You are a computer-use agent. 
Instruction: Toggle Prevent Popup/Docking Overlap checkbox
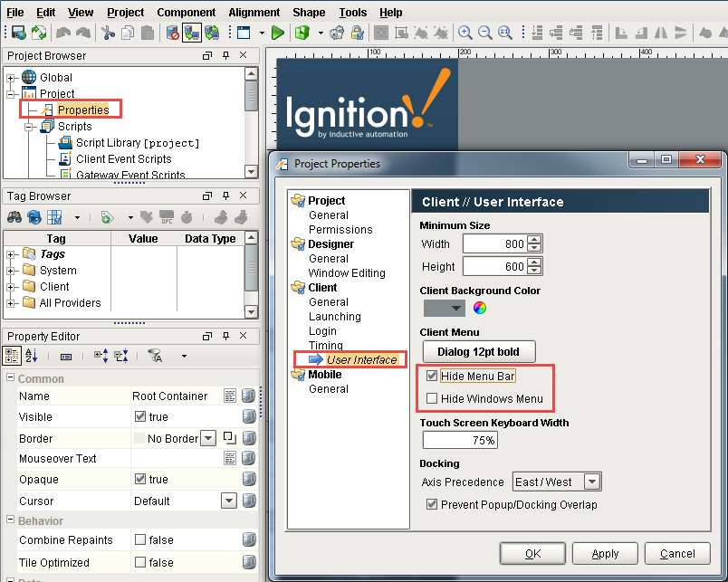[x=432, y=504]
